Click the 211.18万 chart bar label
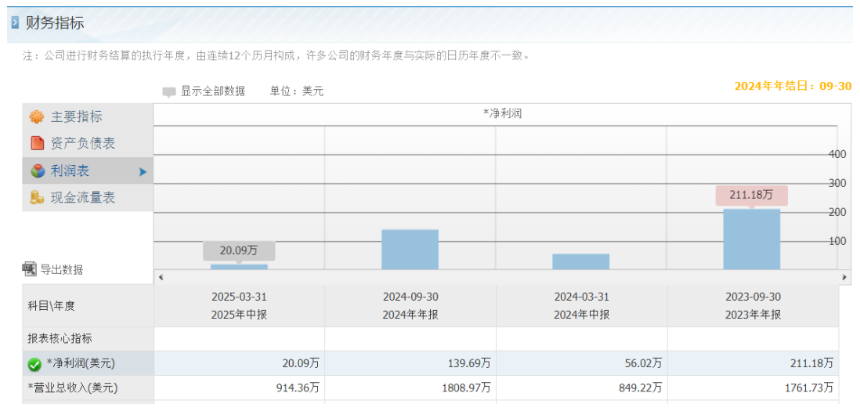This screenshot has height=410, width=860. pyautogui.click(x=751, y=195)
